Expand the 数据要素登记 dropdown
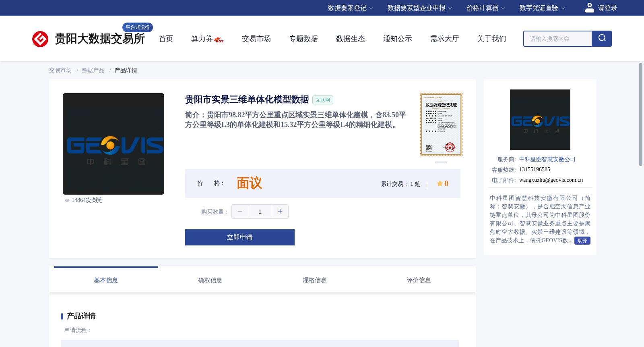 pos(351,8)
